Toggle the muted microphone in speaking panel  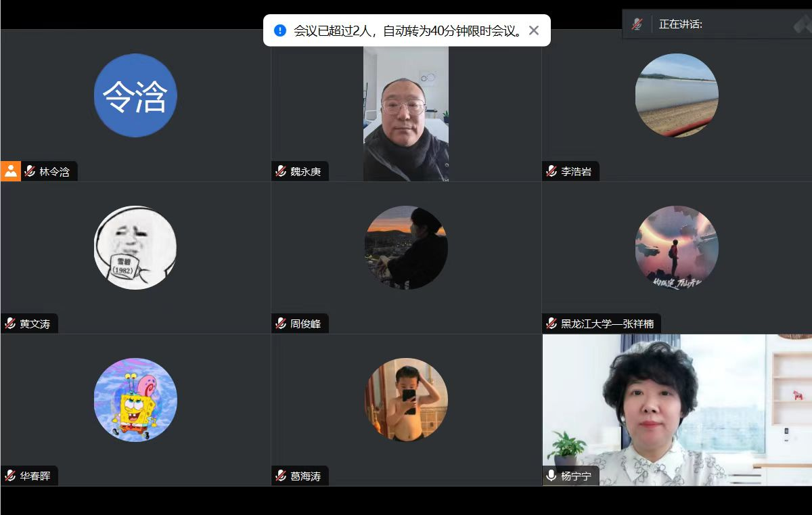637,24
